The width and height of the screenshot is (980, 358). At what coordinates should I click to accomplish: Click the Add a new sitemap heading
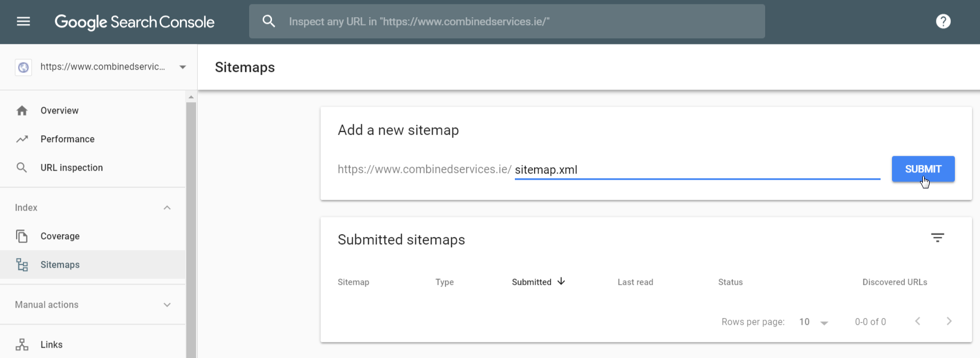click(x=398, y=130)
